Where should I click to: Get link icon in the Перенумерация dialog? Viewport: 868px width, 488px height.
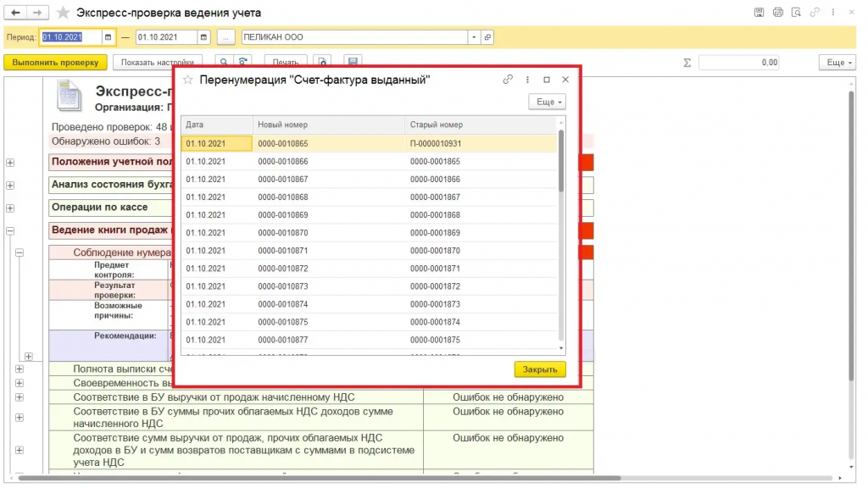[x=508, y=80]
